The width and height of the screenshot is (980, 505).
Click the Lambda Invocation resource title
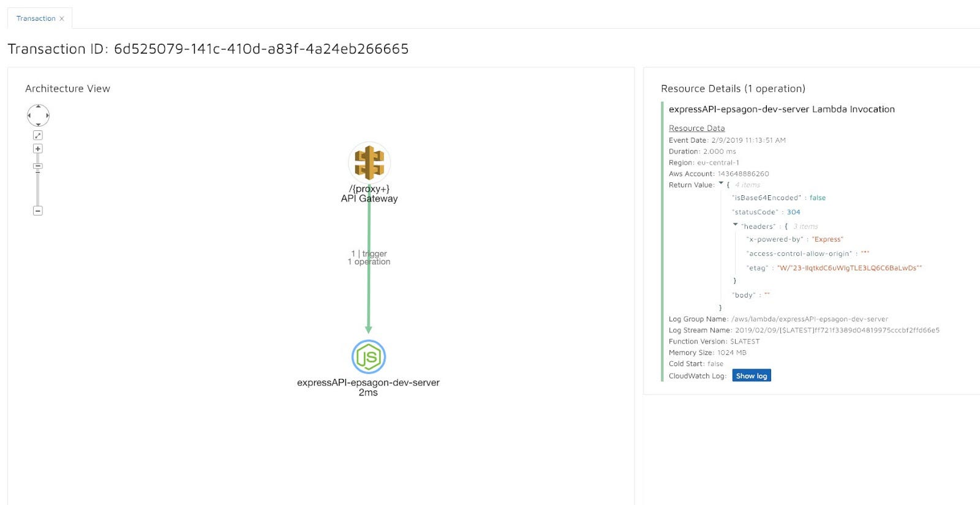pos(782,110)
